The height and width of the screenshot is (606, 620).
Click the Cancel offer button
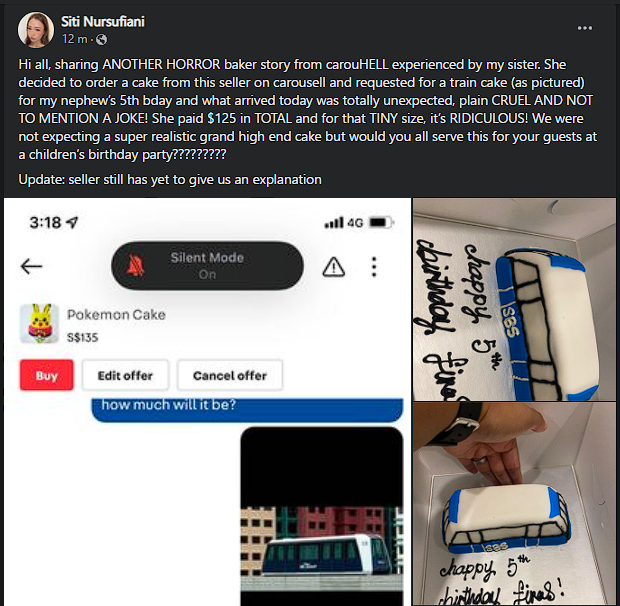point(230,375)
